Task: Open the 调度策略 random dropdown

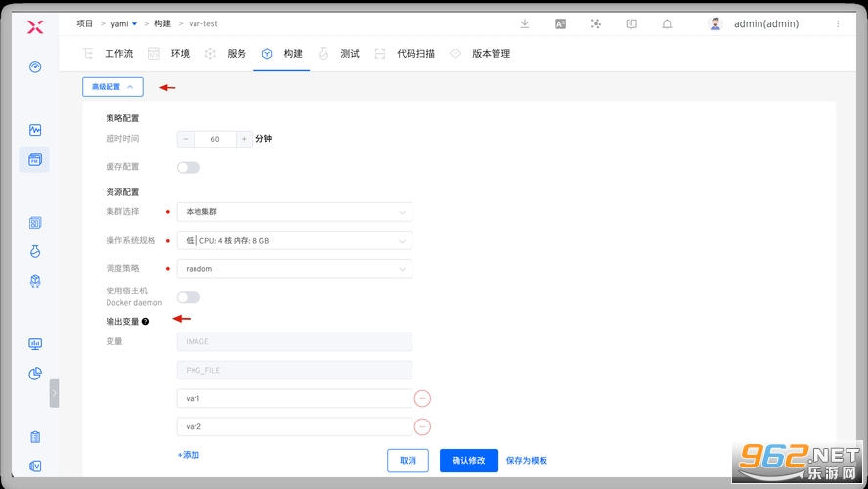Action: 294,269
